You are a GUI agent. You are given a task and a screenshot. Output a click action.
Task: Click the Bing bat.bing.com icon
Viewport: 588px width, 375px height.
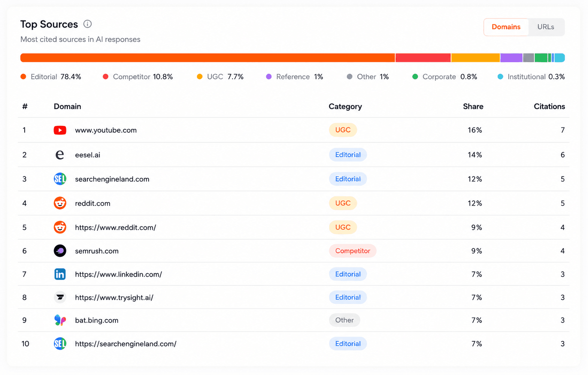coord(60,320)
